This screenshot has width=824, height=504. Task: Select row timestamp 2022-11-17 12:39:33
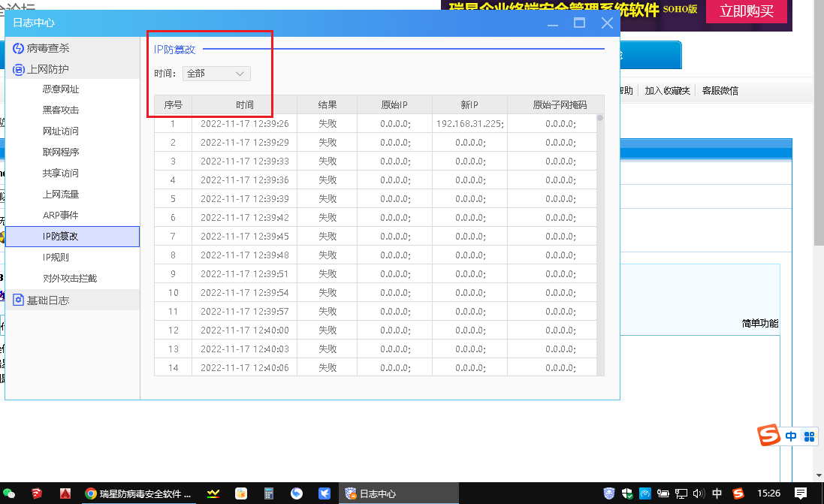click(x=245, y=161)
